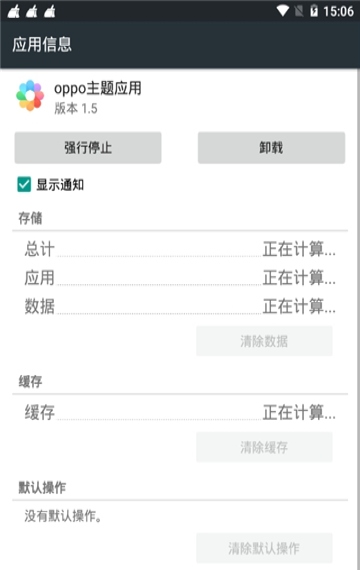The image size is (360, 570).
Task: Tap the battery charging icon
Action: pos(314,11)
